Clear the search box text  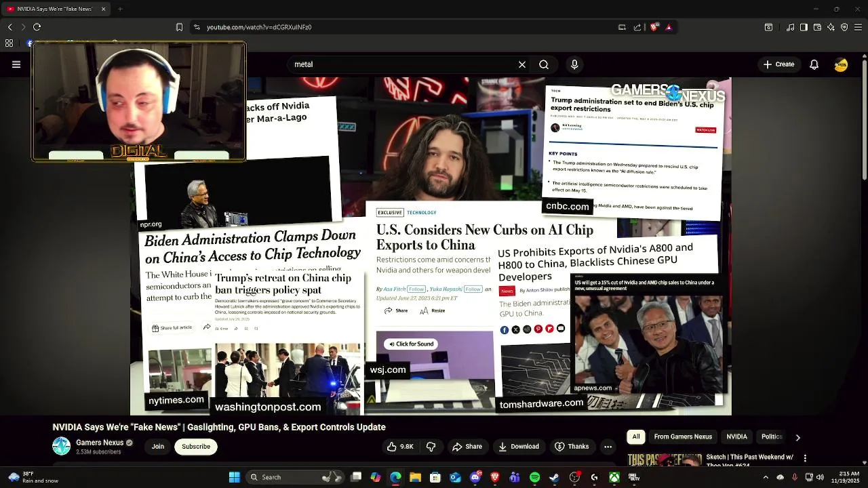[x=522, y=64]
